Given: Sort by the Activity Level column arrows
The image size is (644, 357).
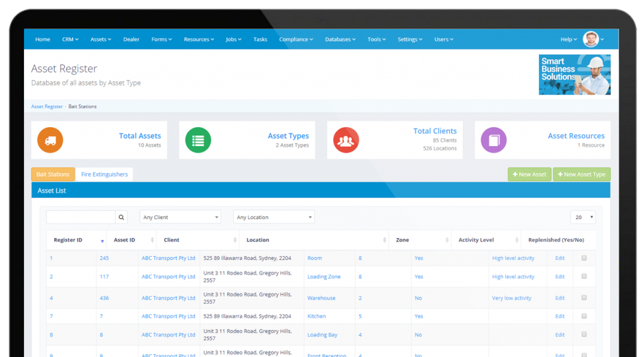Looking at the screenshot, I should [x=517, y=240].
